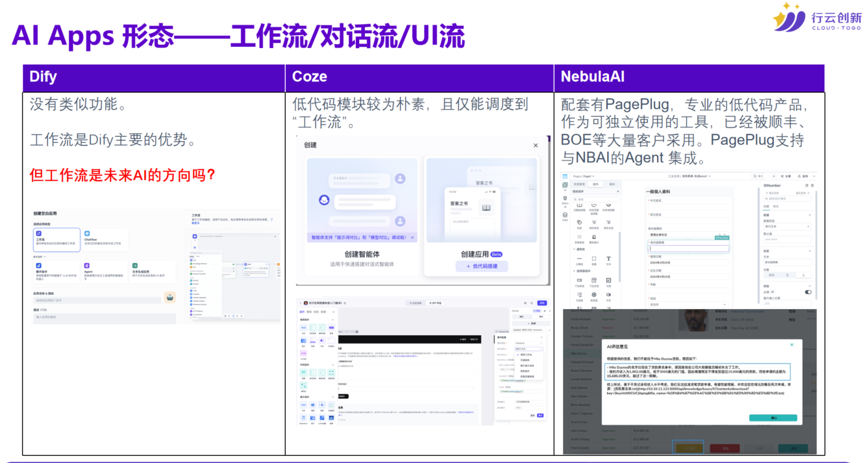Viewport: 868px width, 463px height.
Task: Expand the 新手适用 section chevron
Action: click(45, 257)
